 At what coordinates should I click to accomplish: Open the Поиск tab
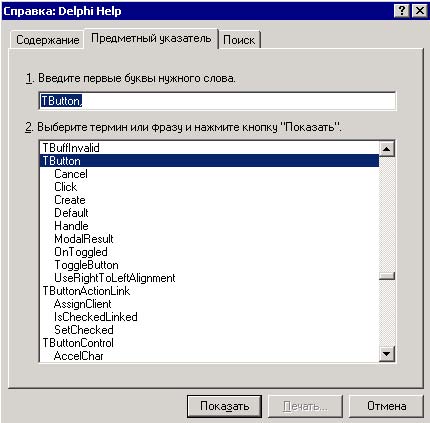point(239,40)
